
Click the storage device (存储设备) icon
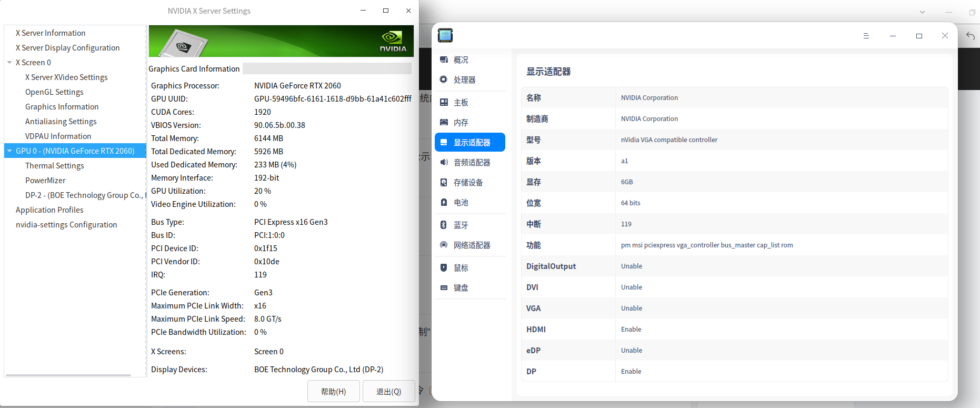(x=444, y=183)
